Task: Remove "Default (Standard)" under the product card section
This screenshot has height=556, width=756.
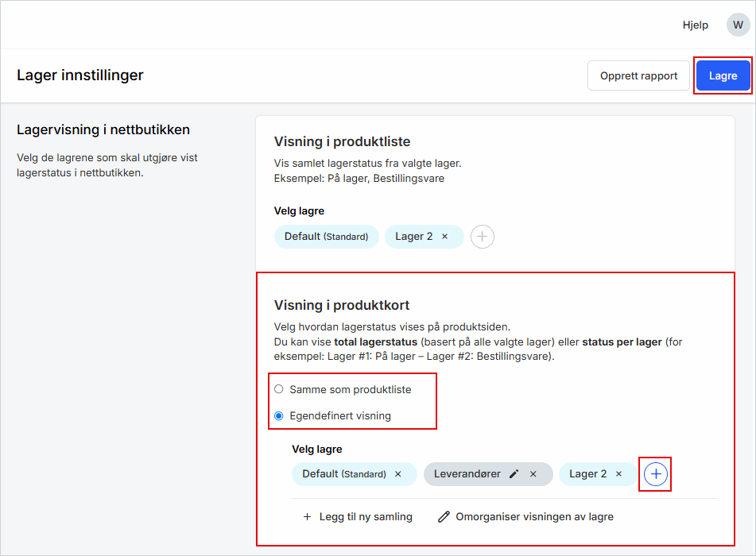Action: click(x=398, y=473)
